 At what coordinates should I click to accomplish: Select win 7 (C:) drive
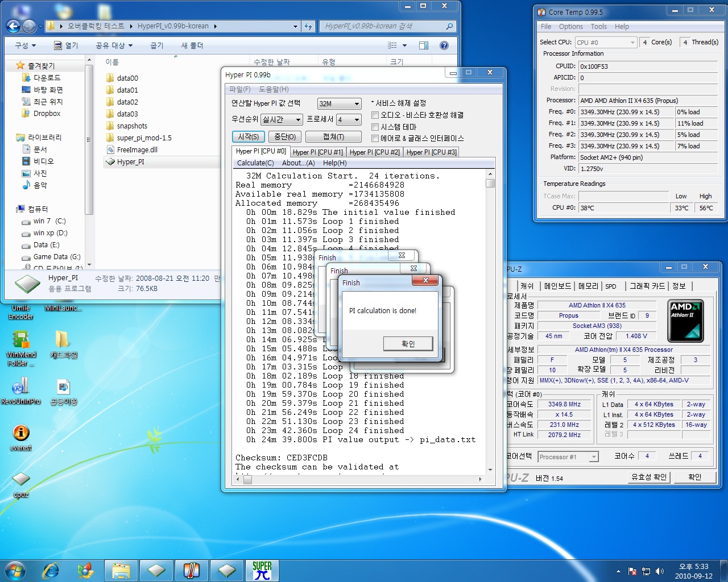point(44,221)
